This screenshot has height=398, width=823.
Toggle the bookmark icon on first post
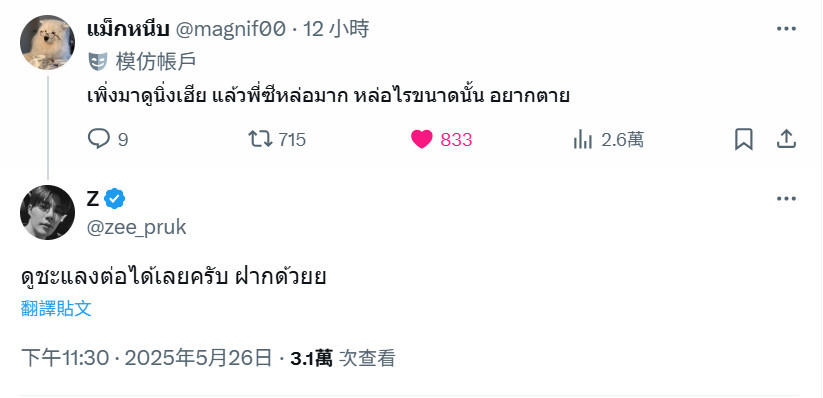(x=743, y=140)
